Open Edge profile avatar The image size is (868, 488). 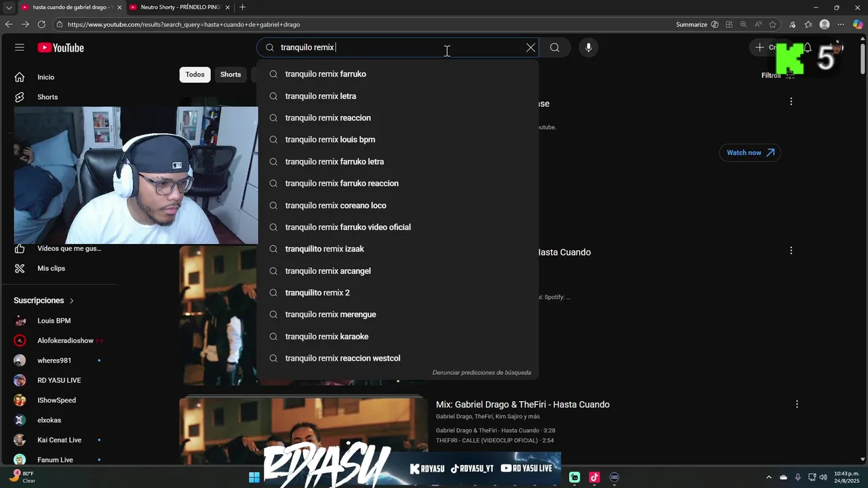click(x=825, y=24)
